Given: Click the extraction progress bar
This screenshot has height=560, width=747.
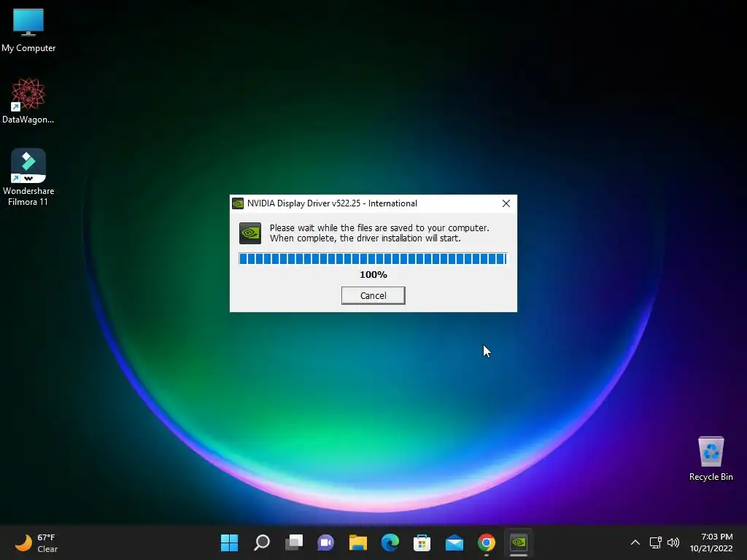Looking at the screenshot, I should [x=373, y=259].
